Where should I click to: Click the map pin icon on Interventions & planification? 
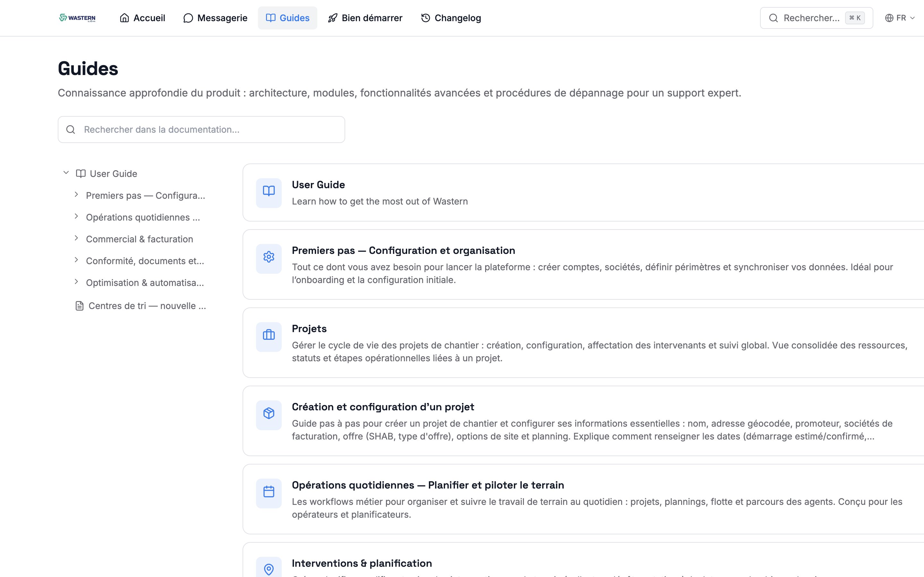tap(269, 569)
